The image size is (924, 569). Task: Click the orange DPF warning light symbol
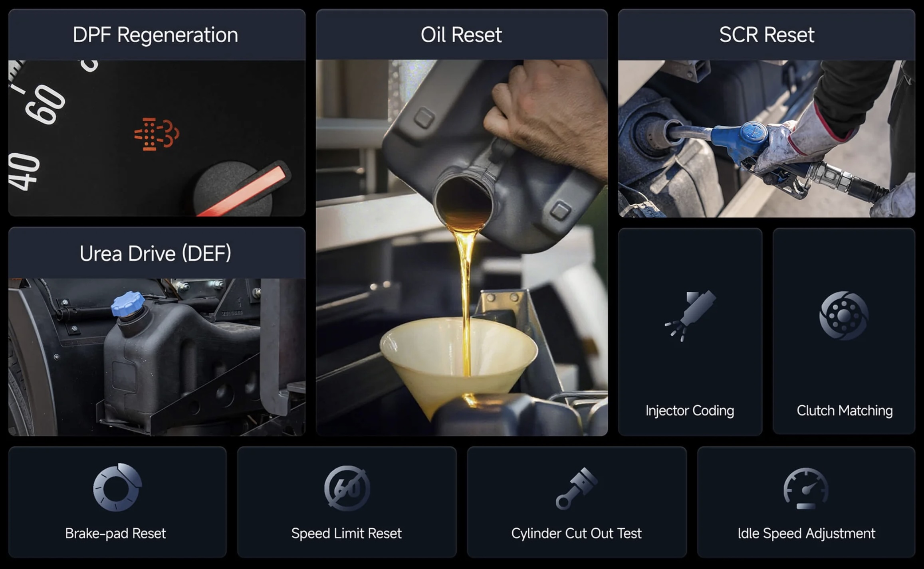157,134
